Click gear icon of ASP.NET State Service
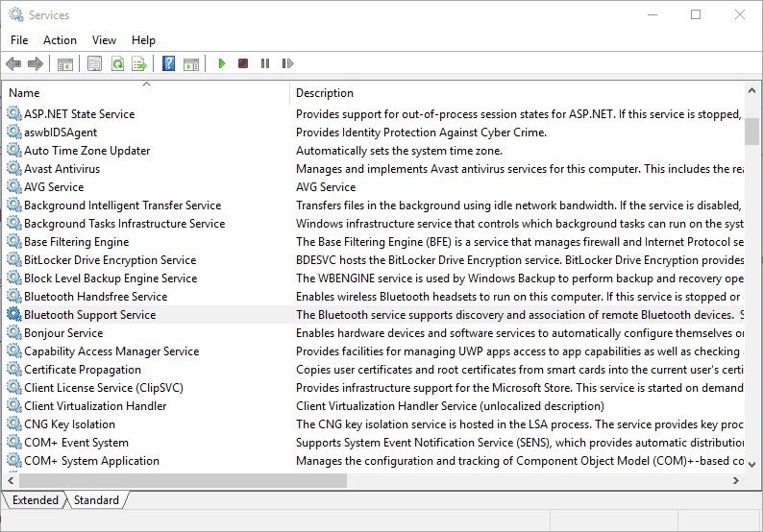Viewport: 763px width, 532px height. pos(14,113)
